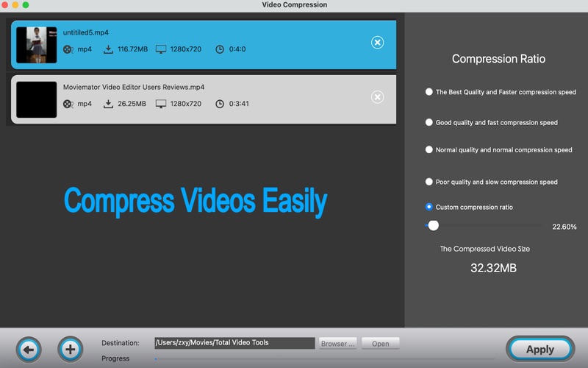Choose Poor quality and slow compression speed
This screenshot has height=368, width=588.
click(x=429, y=182)
